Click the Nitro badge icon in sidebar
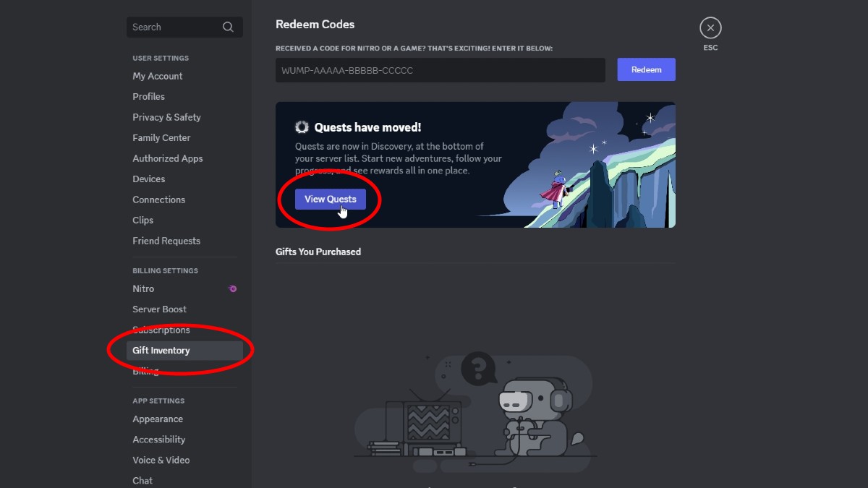Viewport: 868px width, 488px height. pos(232,288)
